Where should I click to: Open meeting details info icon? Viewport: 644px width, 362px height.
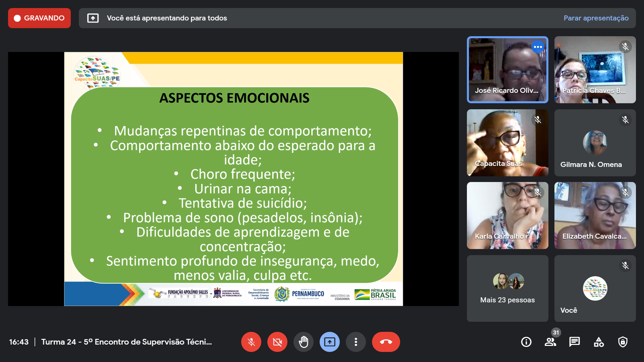pos(526,342)
